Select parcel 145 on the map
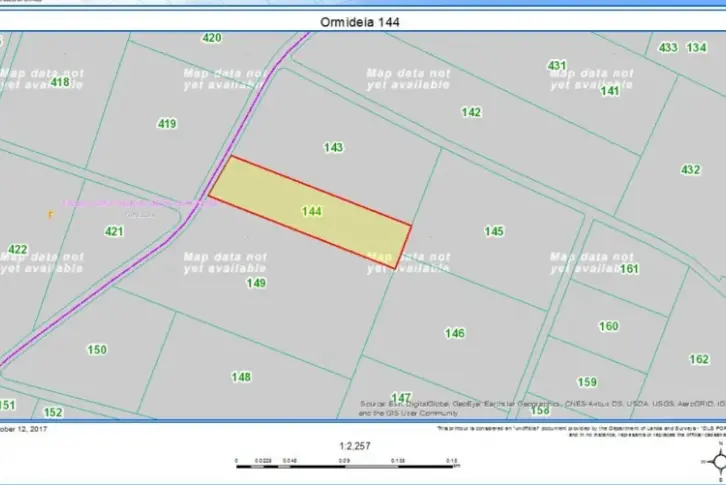This screenshot has width=726, height=485. [x=494, y=231]
